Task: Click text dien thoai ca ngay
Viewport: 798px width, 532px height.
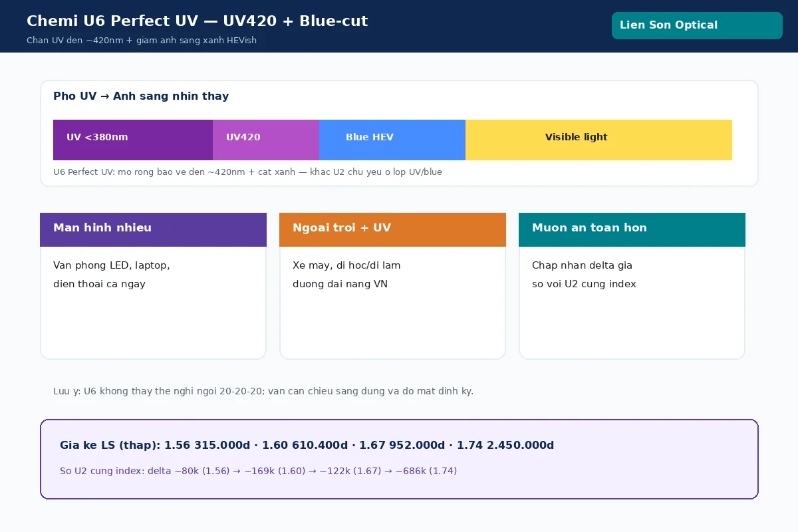Action: point(99,284)
